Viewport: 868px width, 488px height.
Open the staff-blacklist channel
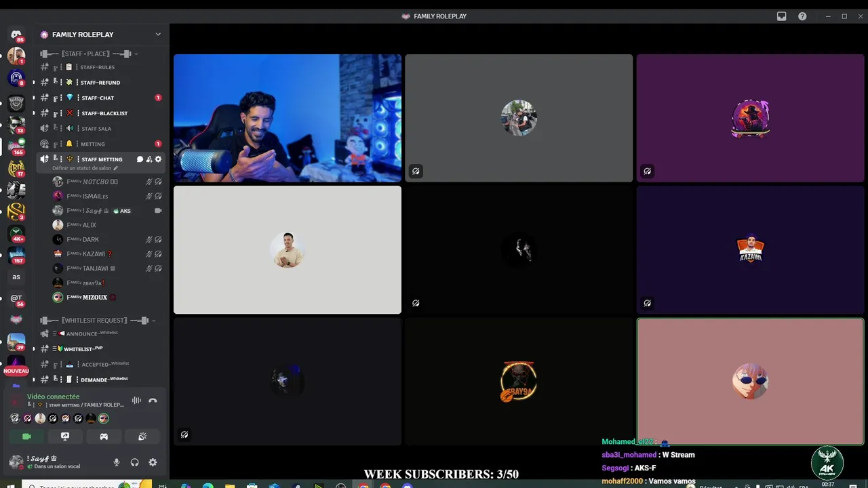coord(100,113)
